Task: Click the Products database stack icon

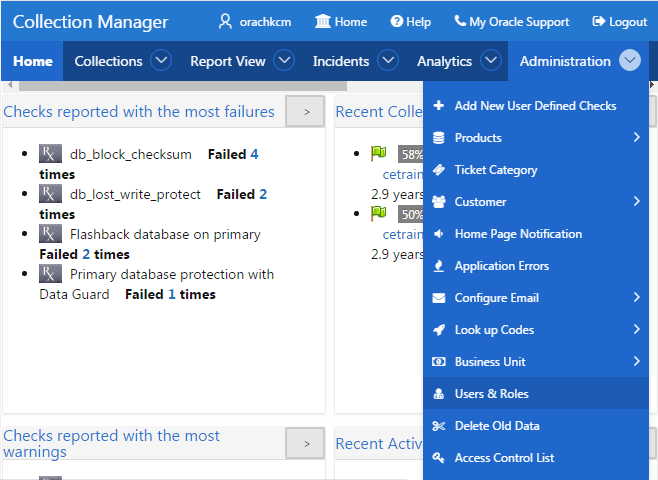Action: tap(439, 138)
